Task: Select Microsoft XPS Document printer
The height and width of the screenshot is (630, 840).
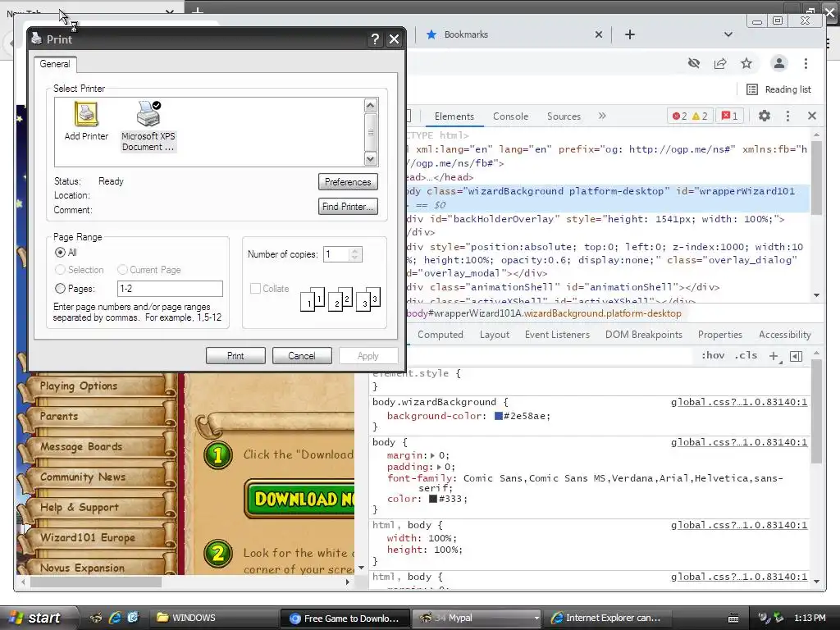Action: pyautogui.click(x=148, y=126)
